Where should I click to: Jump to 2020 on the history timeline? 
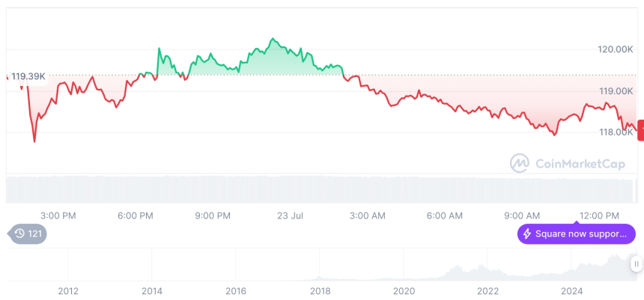(404, 290)
